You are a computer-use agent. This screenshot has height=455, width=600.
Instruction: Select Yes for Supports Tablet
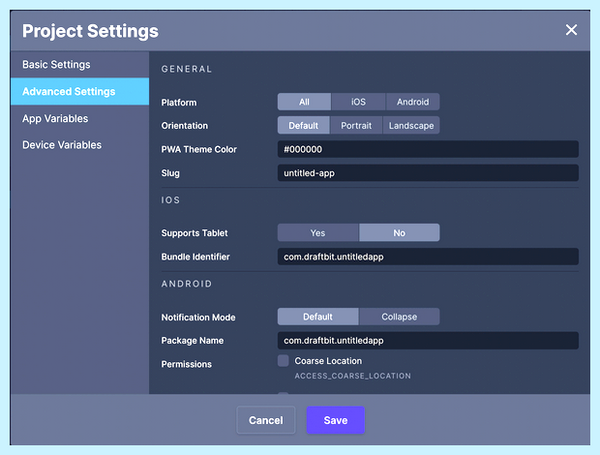tap(318, 233)
